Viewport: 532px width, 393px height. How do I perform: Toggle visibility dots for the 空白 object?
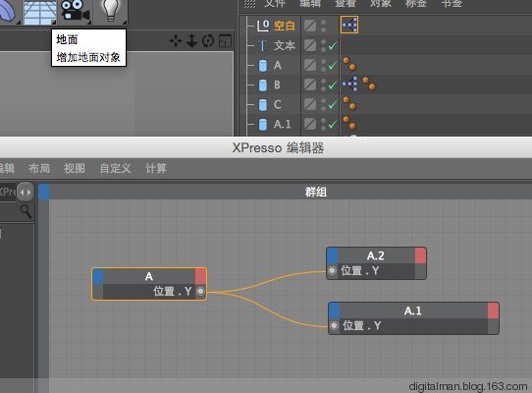(x=323, y=26)
